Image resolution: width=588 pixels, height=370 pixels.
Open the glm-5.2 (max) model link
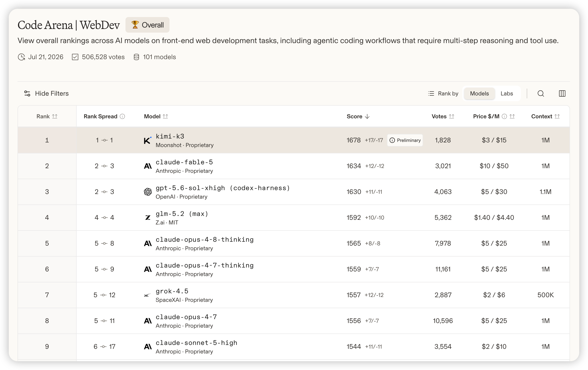(182, 214)
